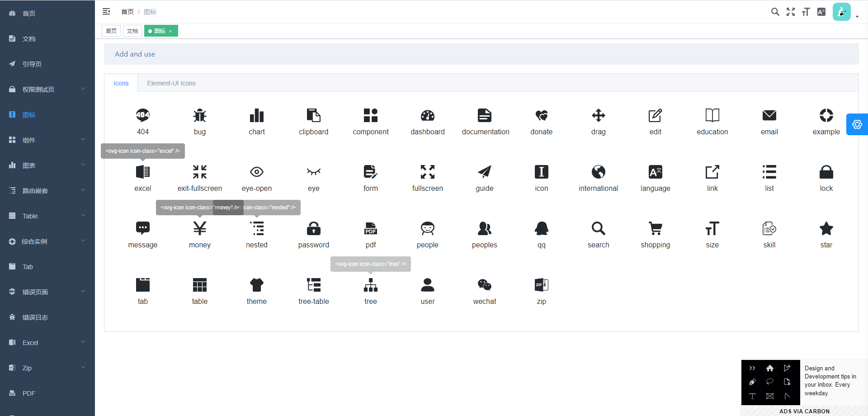Click the language icon in grid
This screenshot has width=868, height=416.
click(656, 172)
